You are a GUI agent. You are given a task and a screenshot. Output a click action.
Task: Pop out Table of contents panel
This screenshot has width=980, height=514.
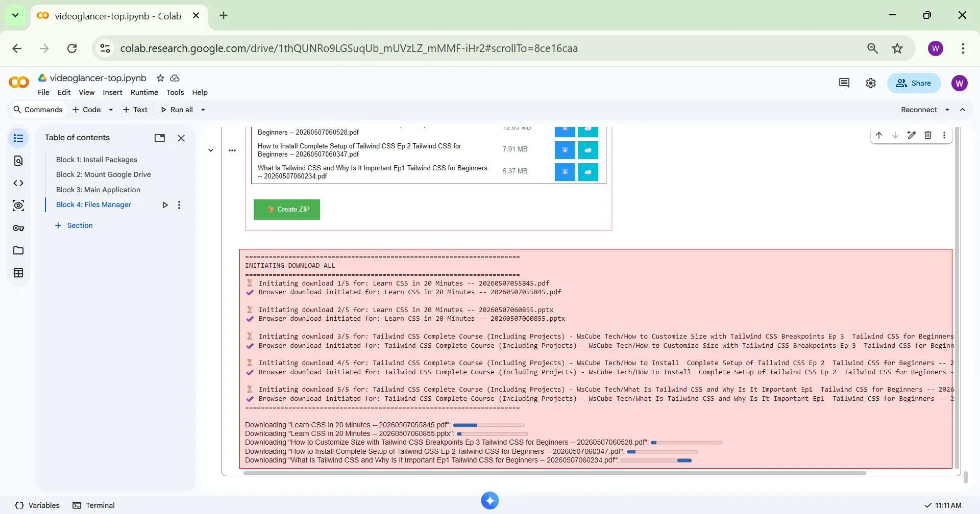160,138
